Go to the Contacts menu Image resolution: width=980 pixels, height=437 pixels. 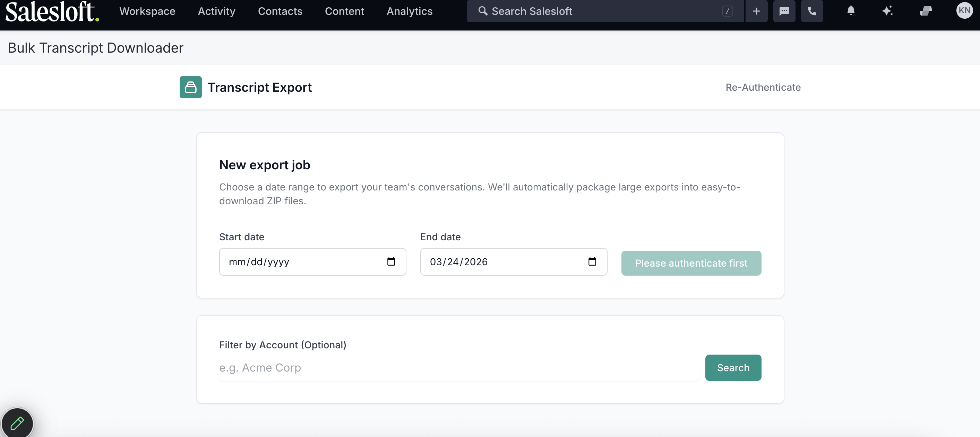click(x=280, y=11)
